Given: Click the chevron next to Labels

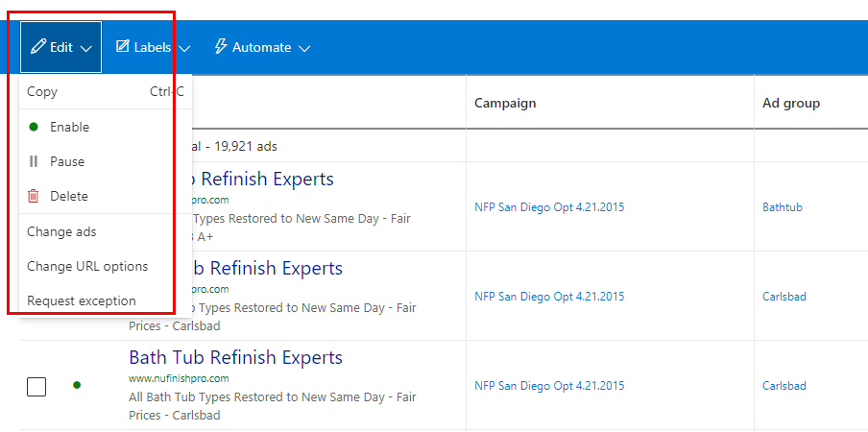Looking at the screenshot, I should click(x=185, y=49).
